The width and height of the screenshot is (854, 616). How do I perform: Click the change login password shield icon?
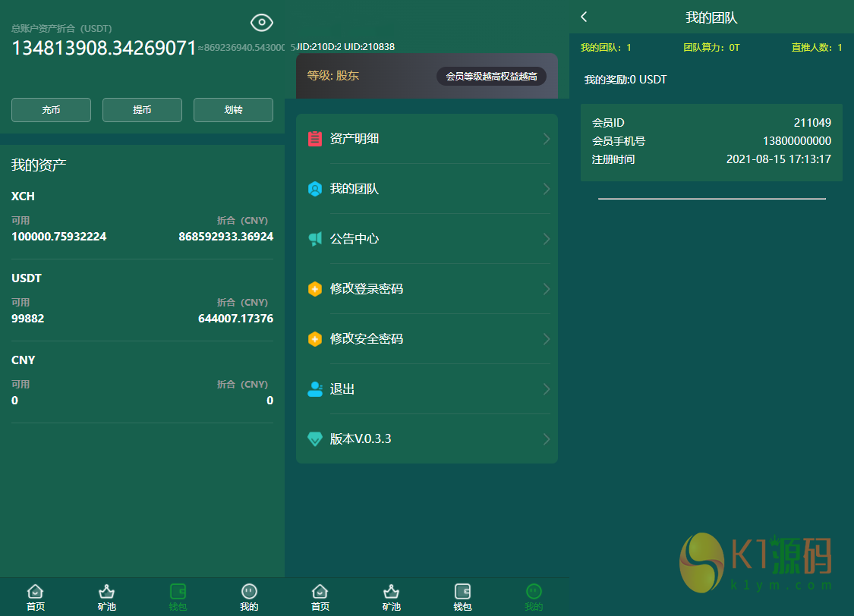click(315, 289)
